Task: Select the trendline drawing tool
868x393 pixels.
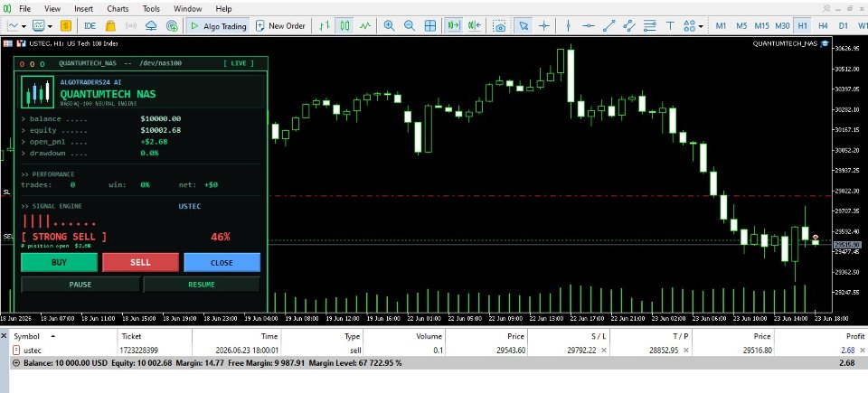Action: click(609, 25)
